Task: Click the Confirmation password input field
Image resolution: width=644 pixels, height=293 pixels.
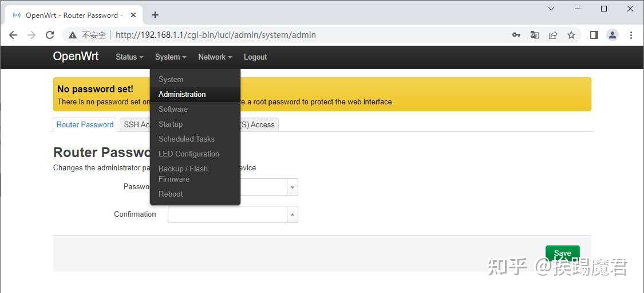Action: point(227,214)
